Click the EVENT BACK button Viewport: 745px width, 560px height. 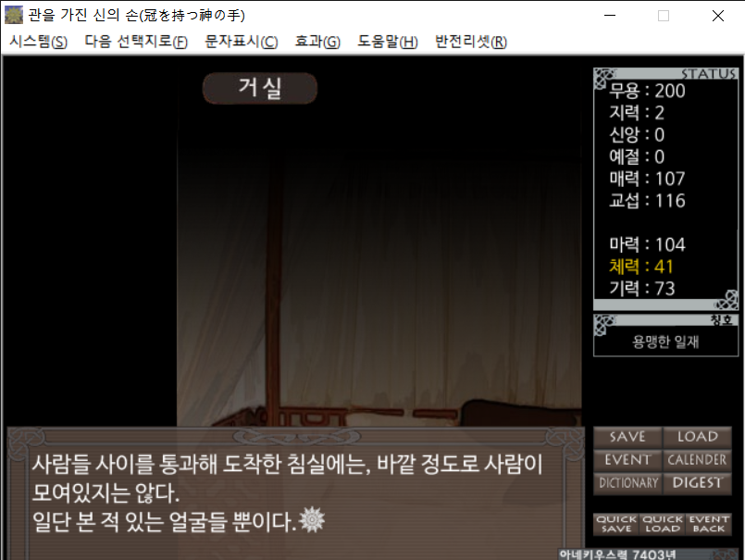[x=708, y=524]
